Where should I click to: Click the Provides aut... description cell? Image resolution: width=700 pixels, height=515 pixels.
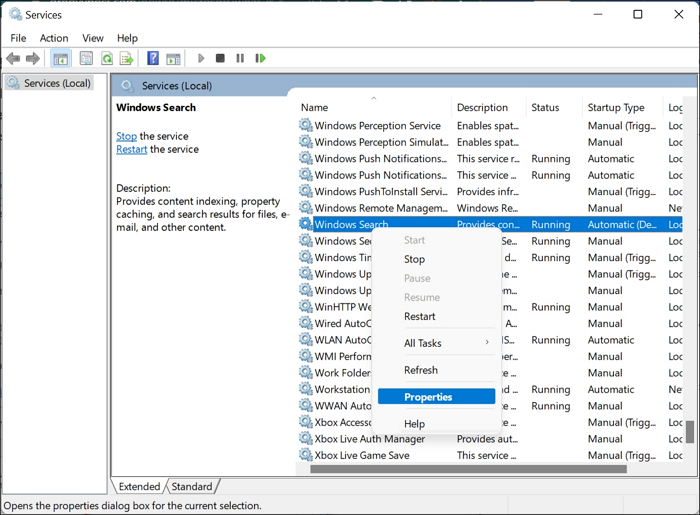pos(487,439)
